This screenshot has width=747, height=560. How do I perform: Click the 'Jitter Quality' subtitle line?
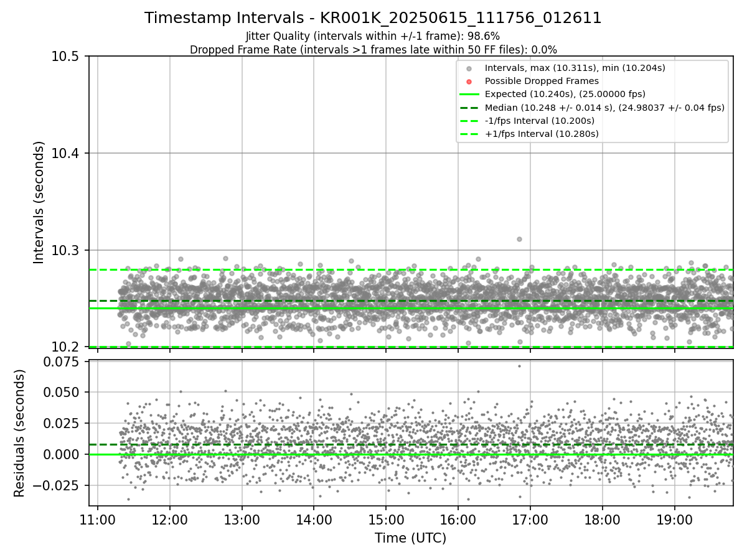pyautogui.click(x=373, y=36)
